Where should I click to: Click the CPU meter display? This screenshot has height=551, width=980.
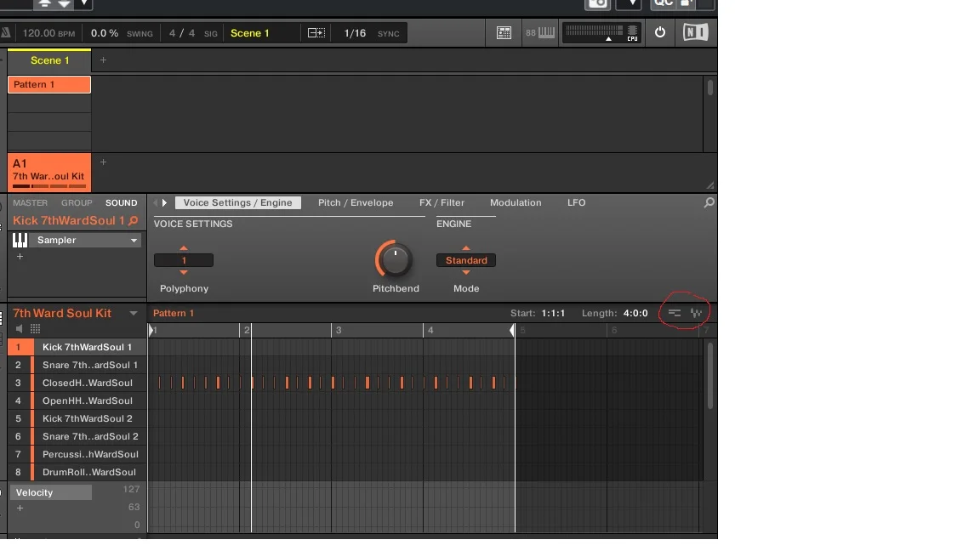601,33
